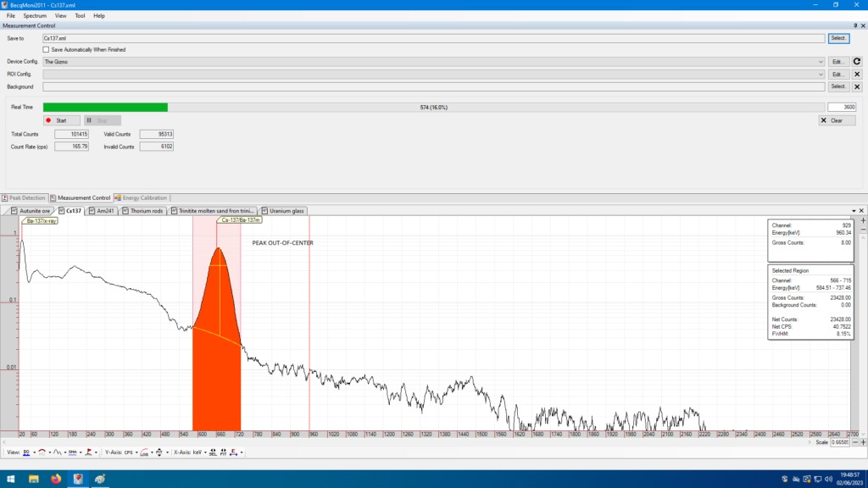Image resolution: width=868 pixels, height=488 pixels.
Task: Click vertical zoom-in plus above chart
Action: 863,221
